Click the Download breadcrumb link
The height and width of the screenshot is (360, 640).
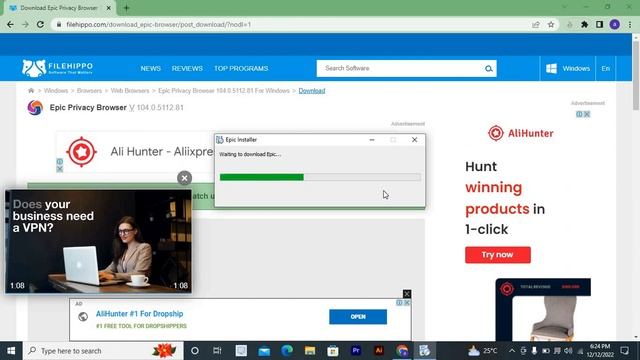click(x=312, y=91)
